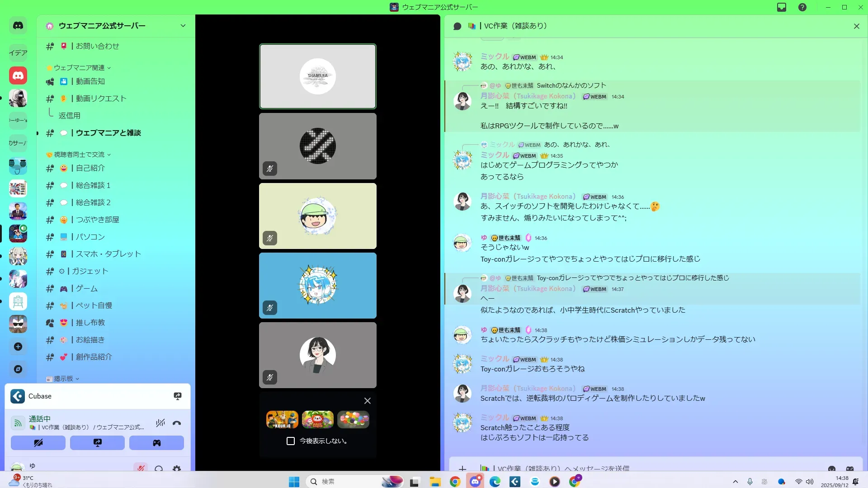Toggle the screen share button in call panel

point(97,443)
